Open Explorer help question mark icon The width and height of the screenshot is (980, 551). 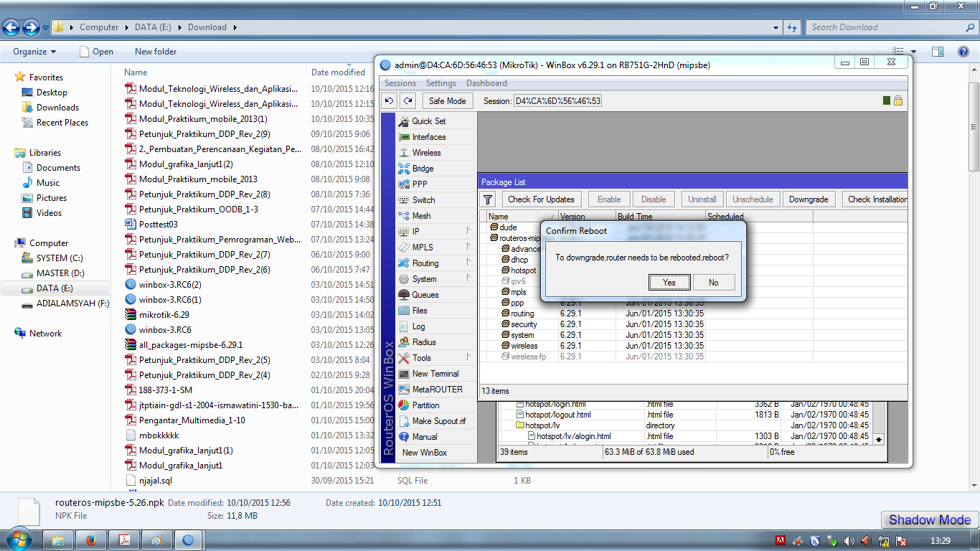point(963,52)
